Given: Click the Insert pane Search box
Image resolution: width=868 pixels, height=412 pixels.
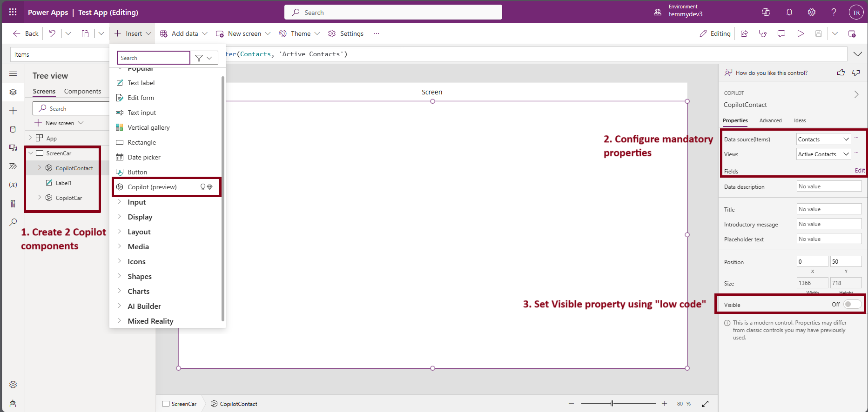Looking at the screenshot, I should [154, 58].
